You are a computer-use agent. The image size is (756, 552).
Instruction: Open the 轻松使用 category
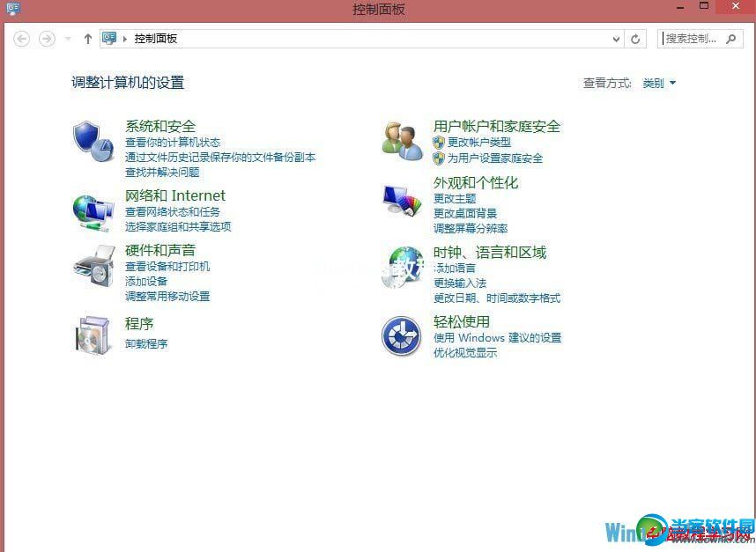462,321
